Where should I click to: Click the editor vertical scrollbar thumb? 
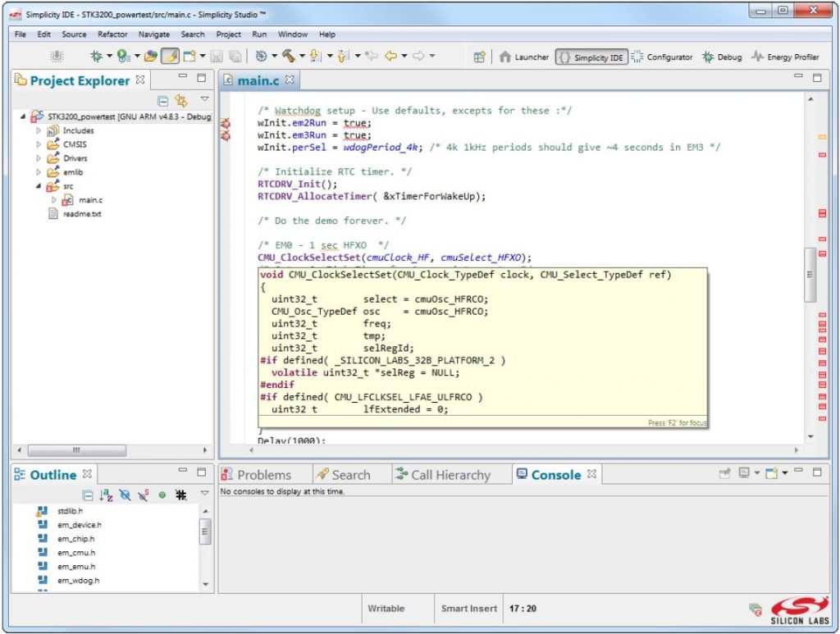click(810, 276)
